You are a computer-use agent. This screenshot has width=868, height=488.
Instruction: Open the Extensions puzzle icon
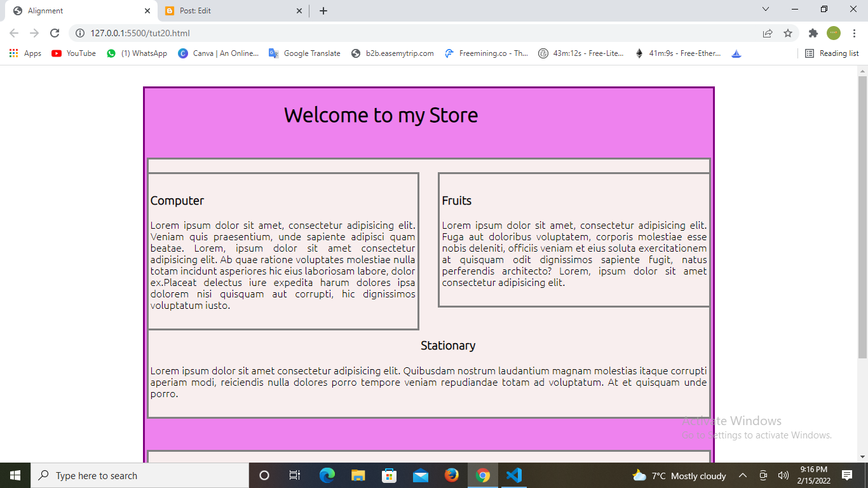pos(813,33)
